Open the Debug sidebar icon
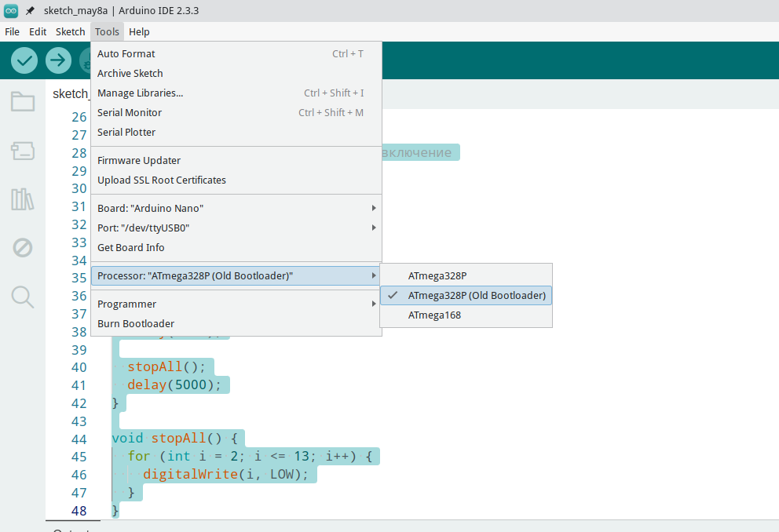This screenshot has width=779, height=532. 23,247
